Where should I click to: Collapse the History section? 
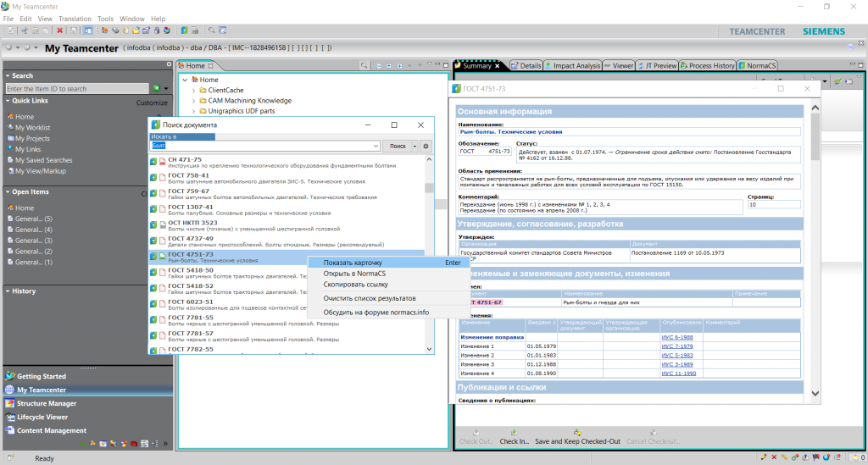coord(8,291)
